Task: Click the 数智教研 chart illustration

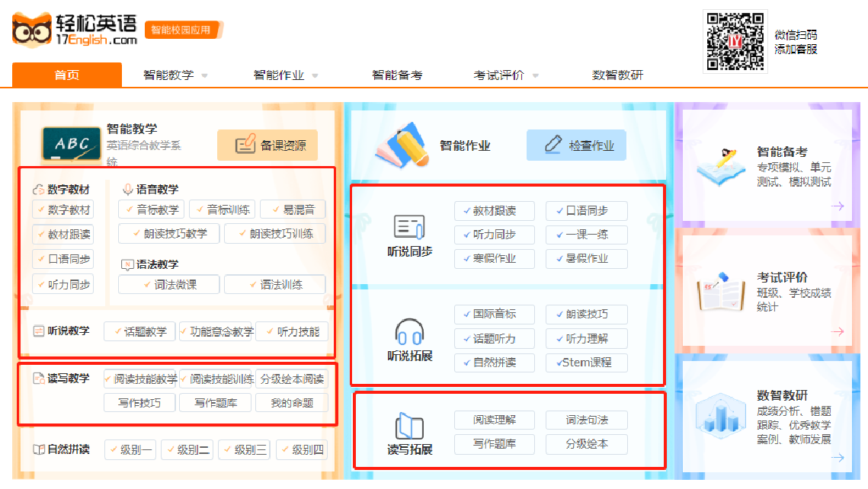Action: coord(719,416)
